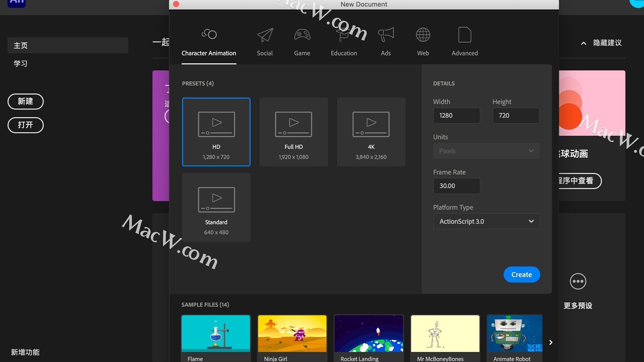The image size is (644, 362).
Task: Select 主页 in the home sidebar
Action: 68,45
